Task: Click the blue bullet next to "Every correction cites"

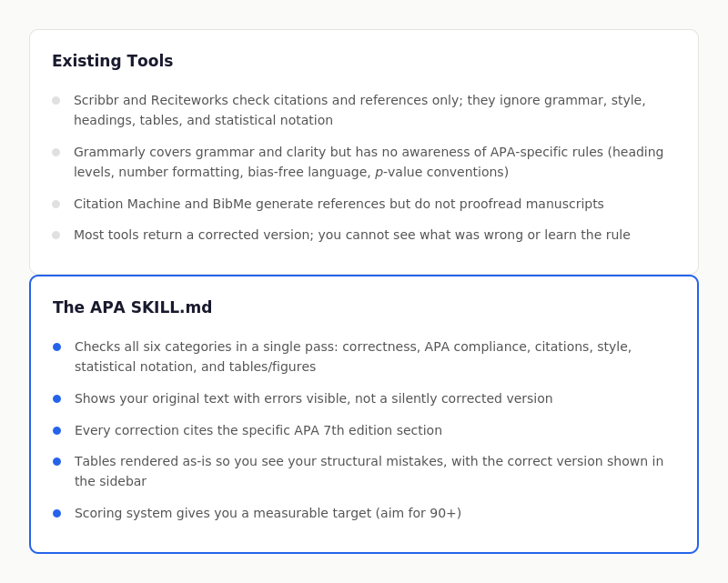Action: point(57,430)
